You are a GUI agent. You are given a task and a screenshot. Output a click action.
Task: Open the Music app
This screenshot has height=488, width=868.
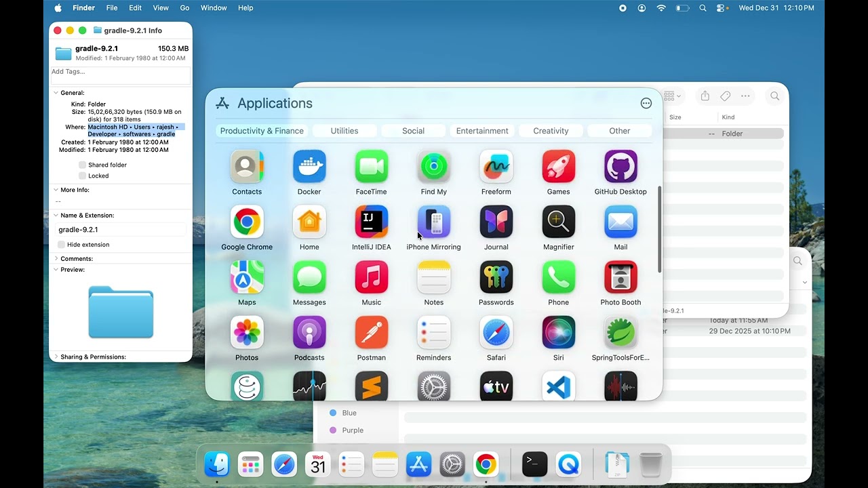click(372, 278)
